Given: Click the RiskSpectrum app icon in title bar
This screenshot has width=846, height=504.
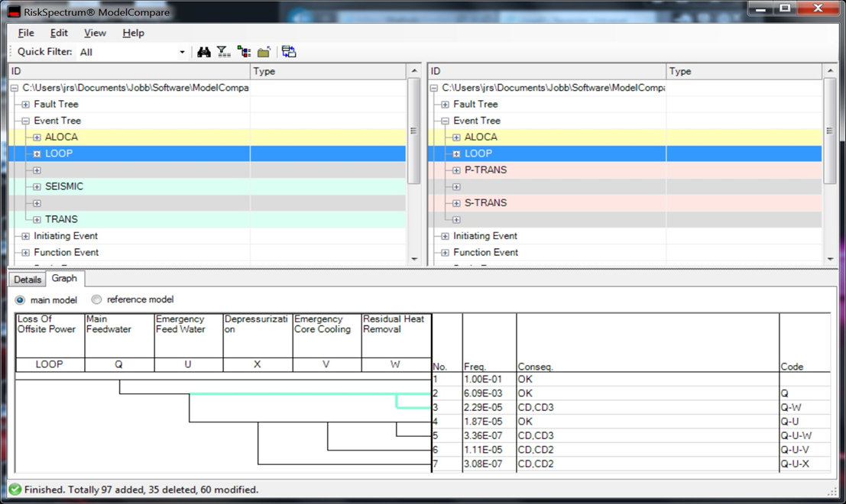Looking at the screenshot, I should [x=13, y=12].
